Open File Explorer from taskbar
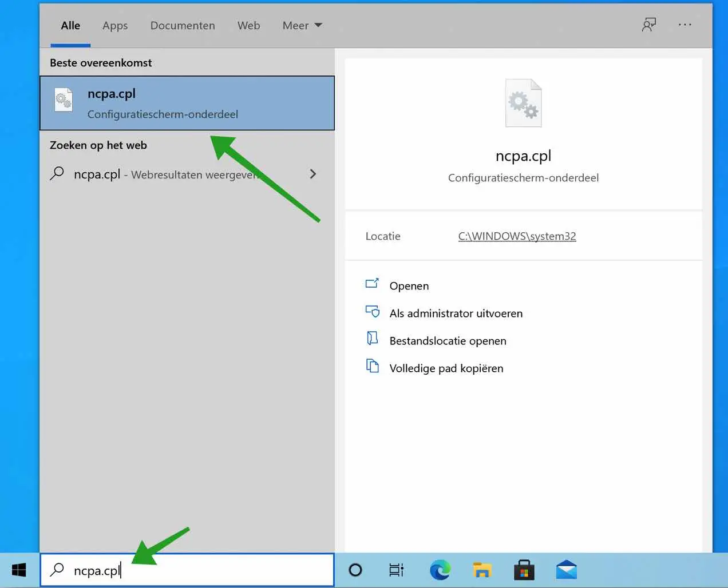The width and height of the screenshot is (728, 588). point(482,570)
